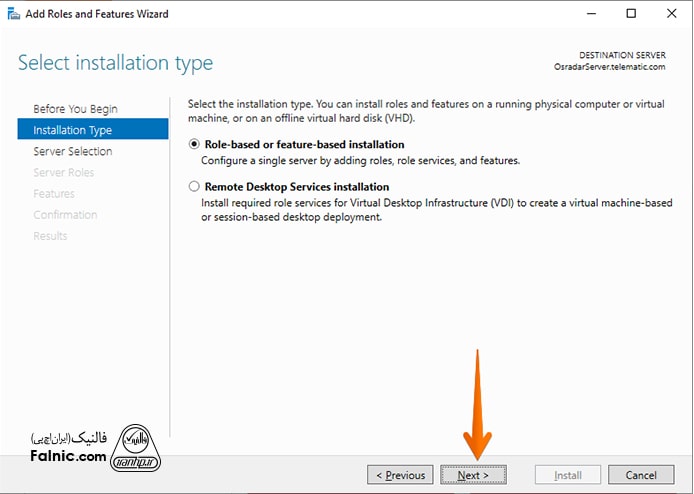Screen dimensions: 694x494
Task: Select Role-based or feature-based installation
Action: coord(194,144)
